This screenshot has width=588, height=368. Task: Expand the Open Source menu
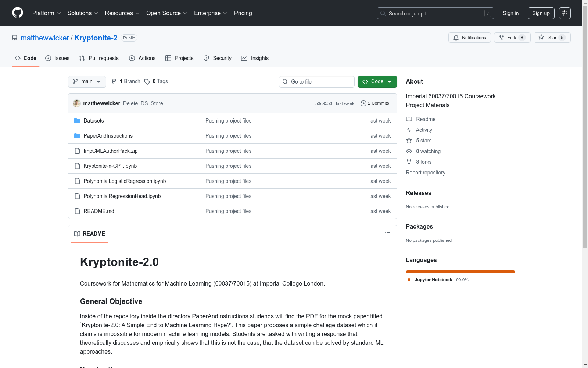(167, 13)
